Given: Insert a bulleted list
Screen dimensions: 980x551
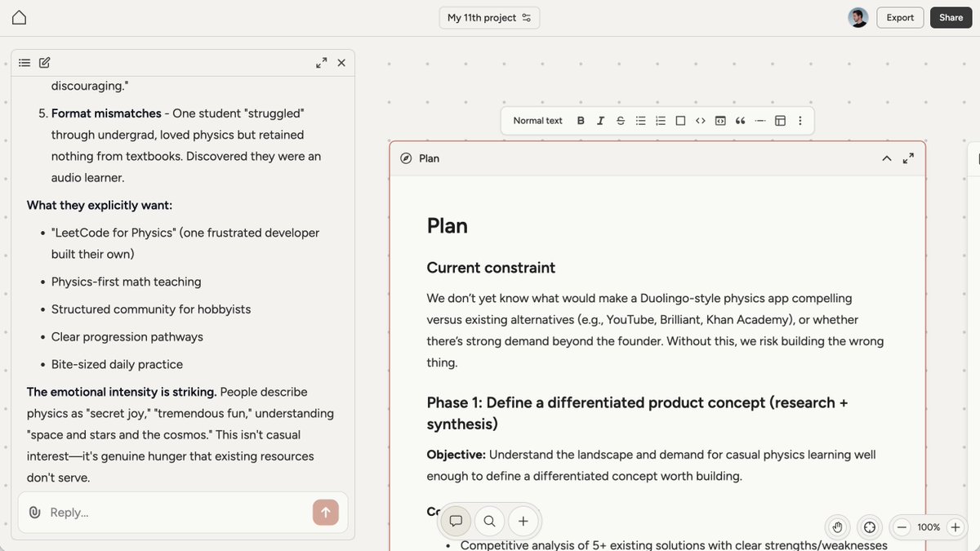Looking at the screenshot, I should [x=640, y=121].
